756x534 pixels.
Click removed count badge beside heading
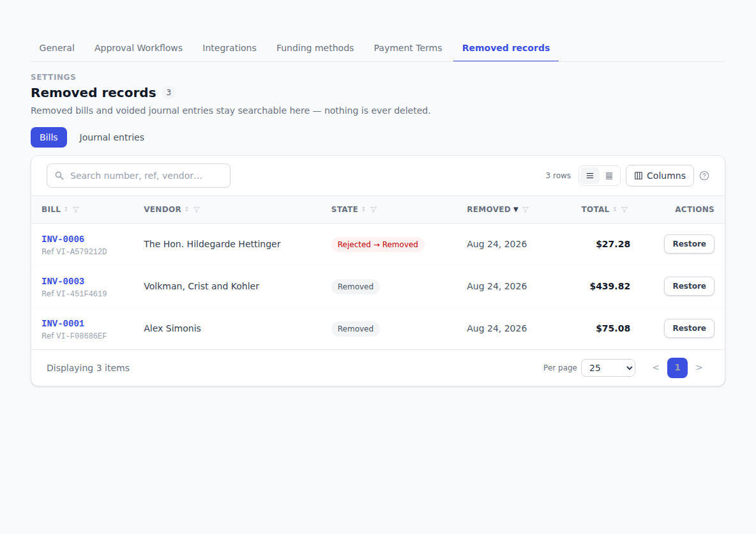169,92
